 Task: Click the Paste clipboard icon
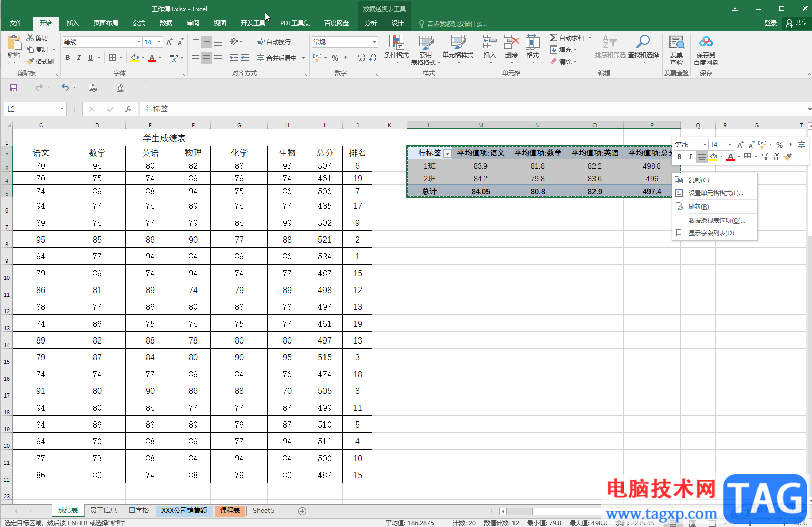(x=14, y=43)
